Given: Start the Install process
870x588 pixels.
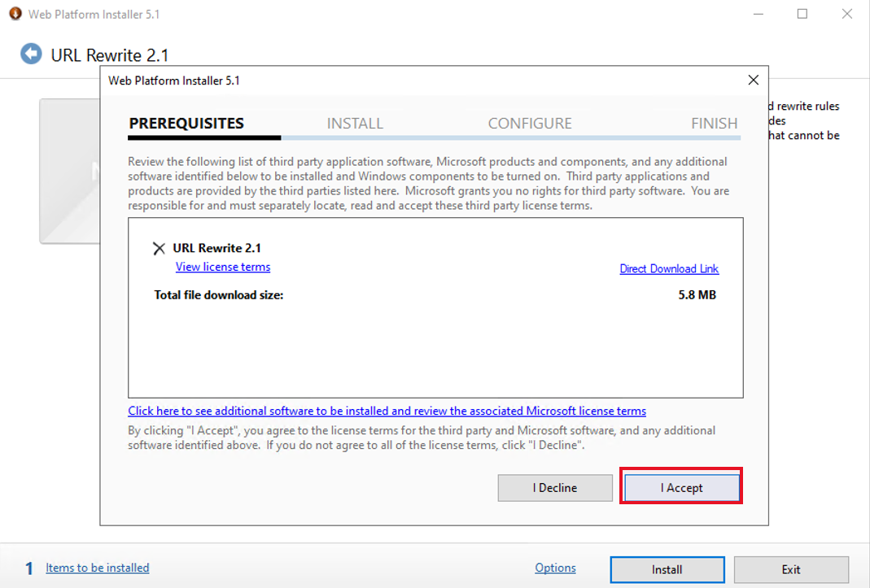Looking at the screenshot, I should click(x=667, y=569).
